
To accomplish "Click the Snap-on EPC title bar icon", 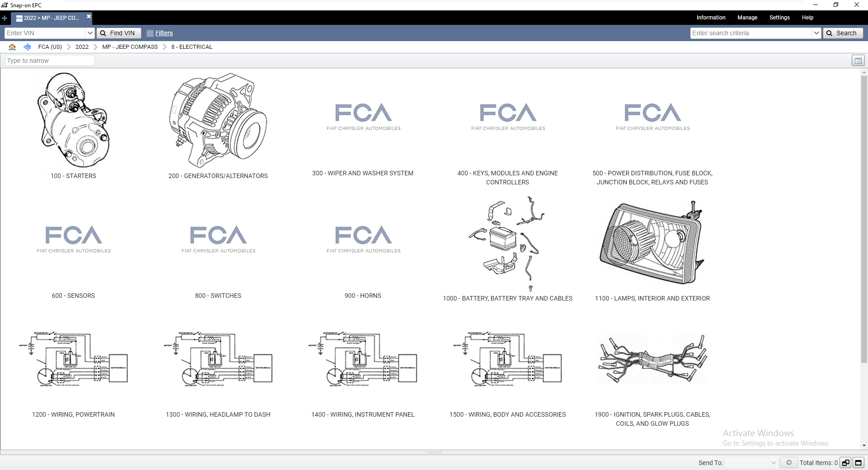I will pos(5,5).
